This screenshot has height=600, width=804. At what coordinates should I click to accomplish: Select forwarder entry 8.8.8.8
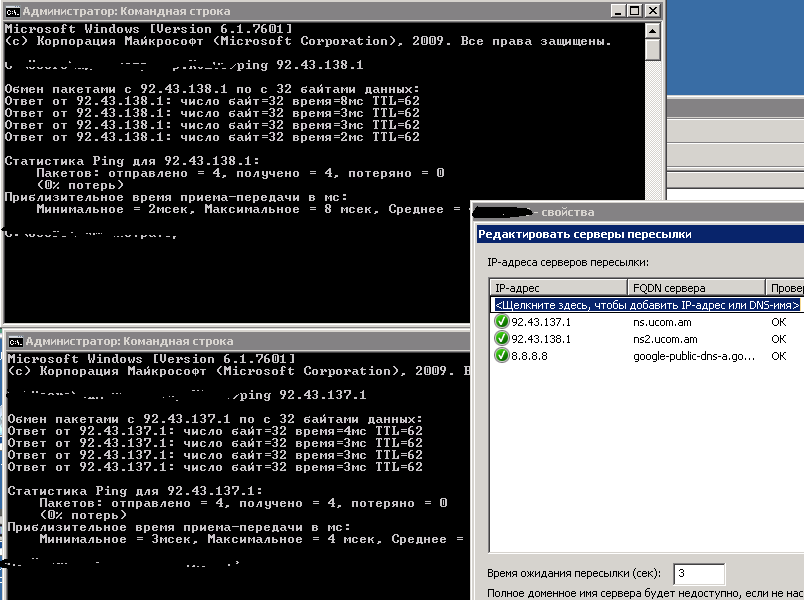pyautogui.click(x=529, y=356)
